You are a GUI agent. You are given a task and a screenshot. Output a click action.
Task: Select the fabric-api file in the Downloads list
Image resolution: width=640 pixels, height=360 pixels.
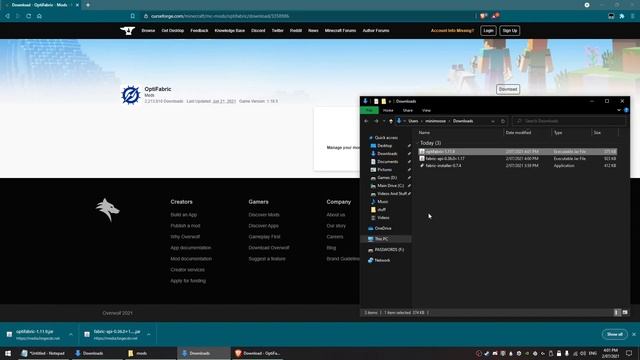518,159
